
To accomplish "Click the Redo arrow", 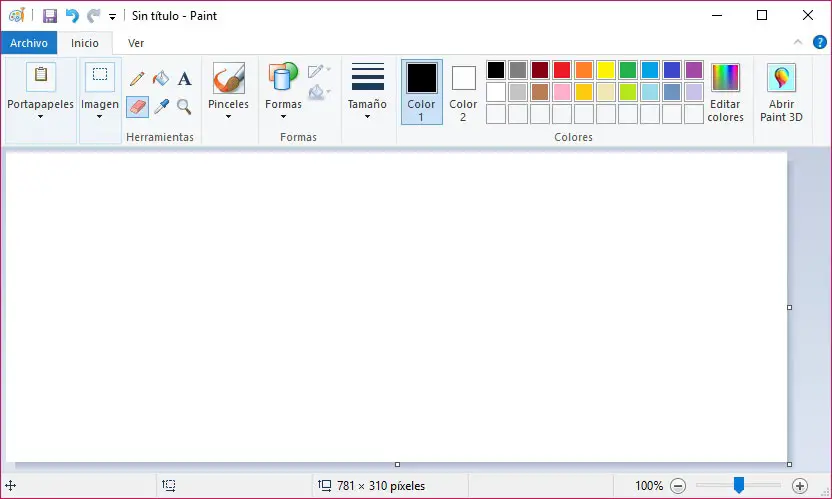I will [93, 15].
